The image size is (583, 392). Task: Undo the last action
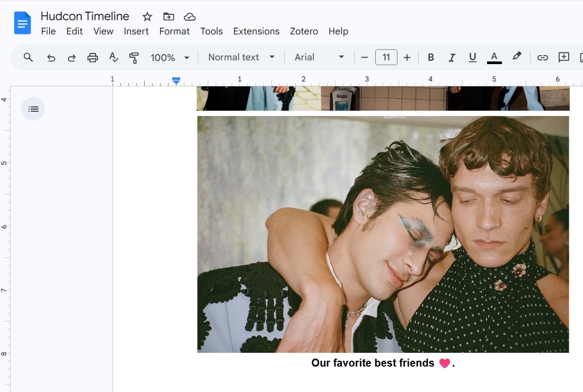point(51,57)
